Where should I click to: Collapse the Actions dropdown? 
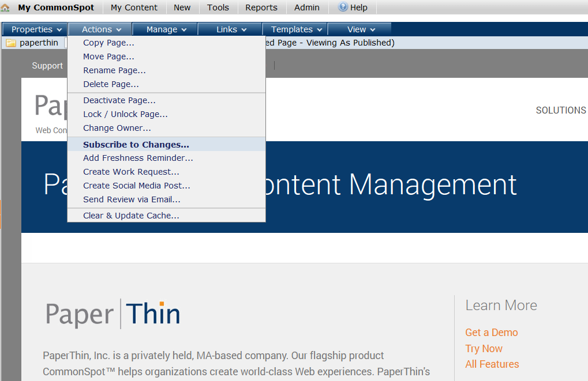100,29
